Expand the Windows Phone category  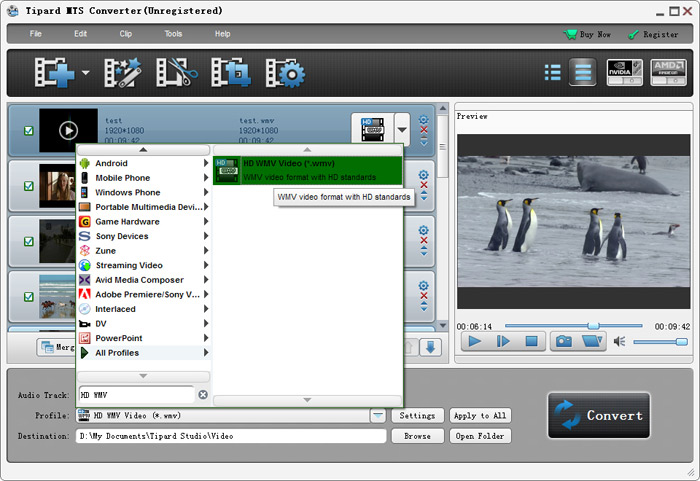(x=144, y=192)
